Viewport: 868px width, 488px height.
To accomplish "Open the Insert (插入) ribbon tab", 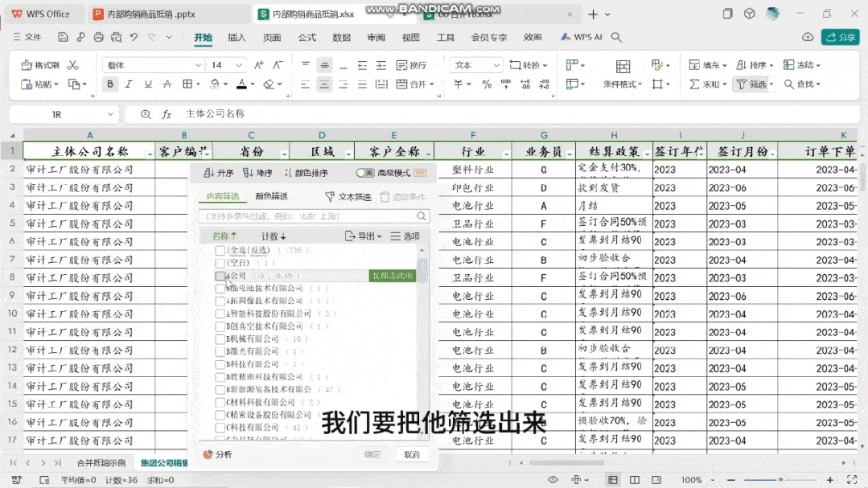I will coord(237,38).
